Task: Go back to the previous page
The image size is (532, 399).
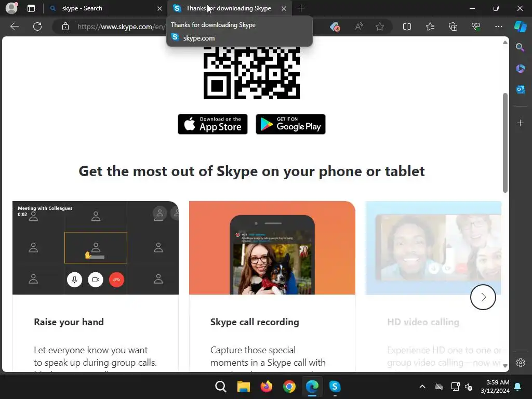Action: pyautogui.click(x=14, y=26)
